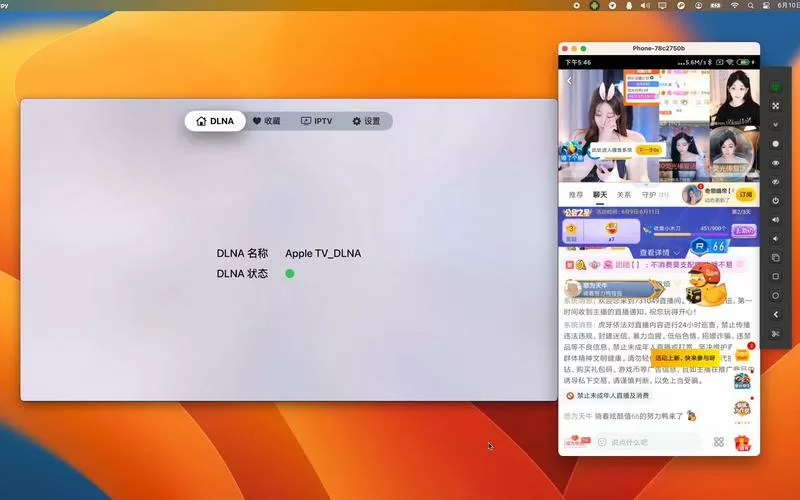Open the 关系 tab in the phone app
Image resolution: width=800 pixels, height=500 pixels.
click(x=623, y=195)
